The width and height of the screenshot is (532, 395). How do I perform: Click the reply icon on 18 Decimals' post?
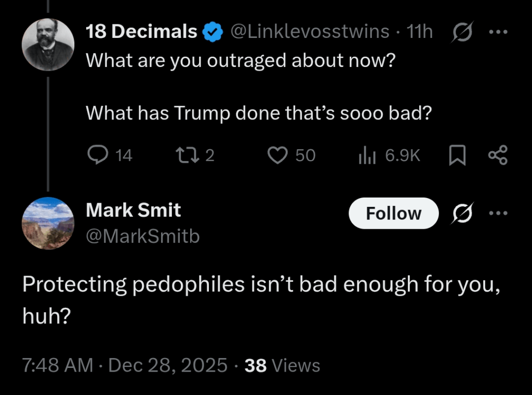point(97,155)
